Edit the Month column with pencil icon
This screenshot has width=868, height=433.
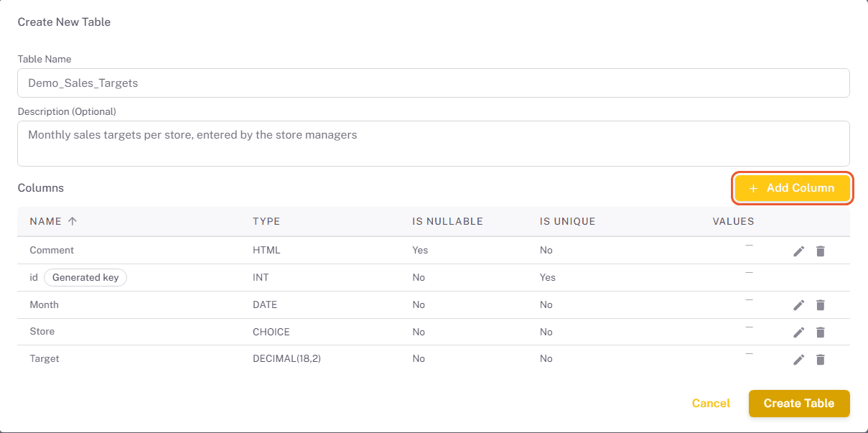point(799,305)
